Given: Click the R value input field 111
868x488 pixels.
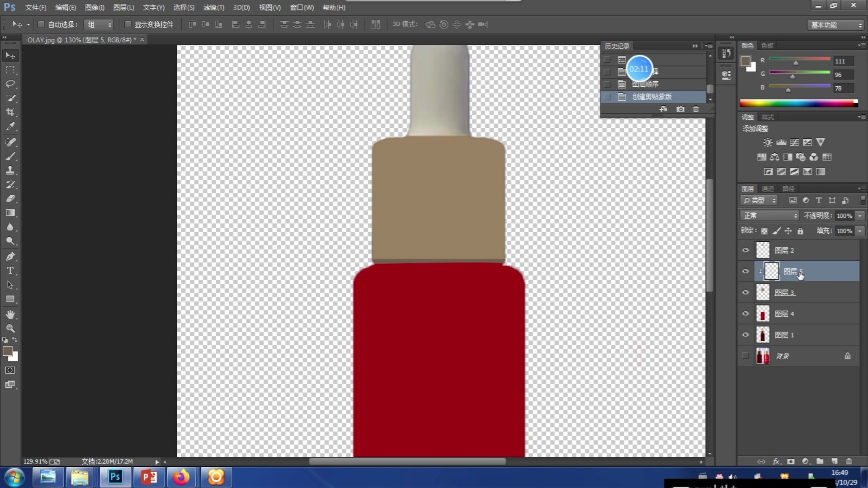Looking at the screenshot, I should [844, 61].
